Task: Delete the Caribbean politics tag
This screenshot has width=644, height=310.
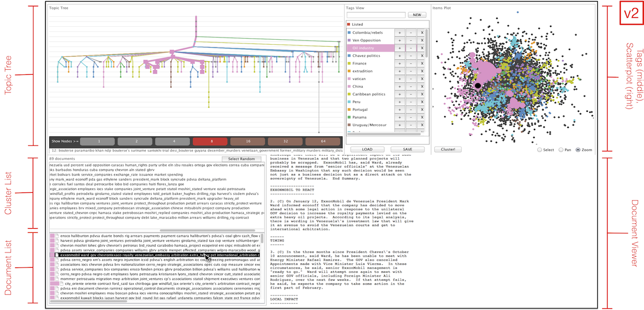Action: (x=422, y=95)
